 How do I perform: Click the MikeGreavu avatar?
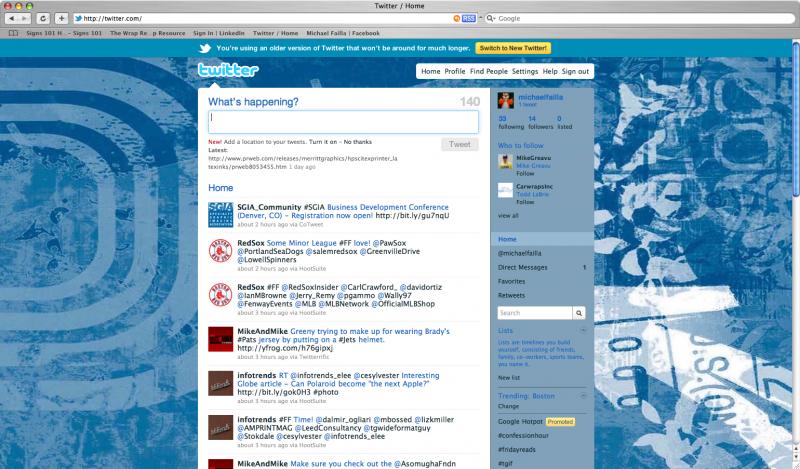[x=505, y=161]
